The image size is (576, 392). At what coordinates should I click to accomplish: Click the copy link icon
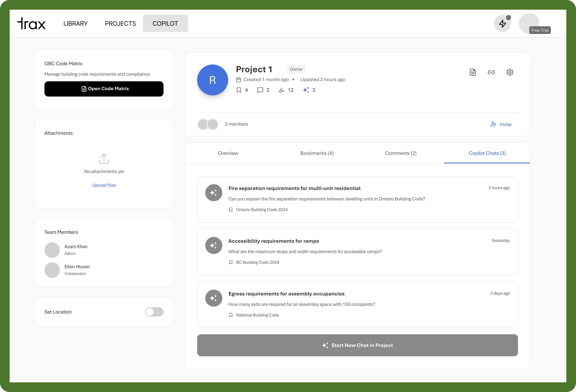tap(491, 72)
